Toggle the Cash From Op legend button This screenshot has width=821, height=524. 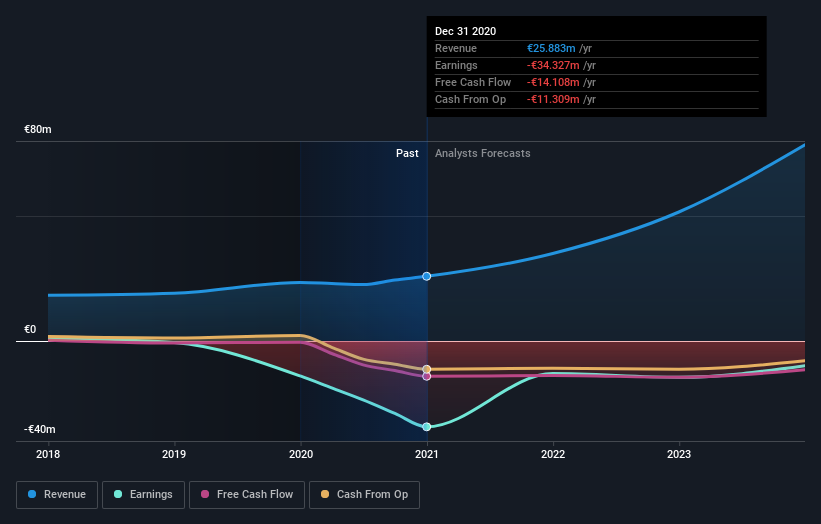click(364, 495)
